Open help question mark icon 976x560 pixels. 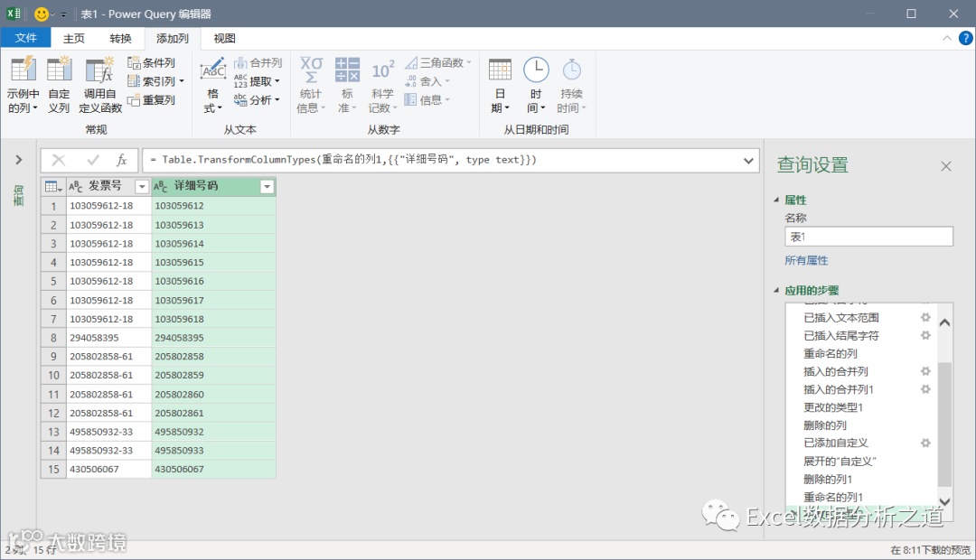(x=965, y=38)
